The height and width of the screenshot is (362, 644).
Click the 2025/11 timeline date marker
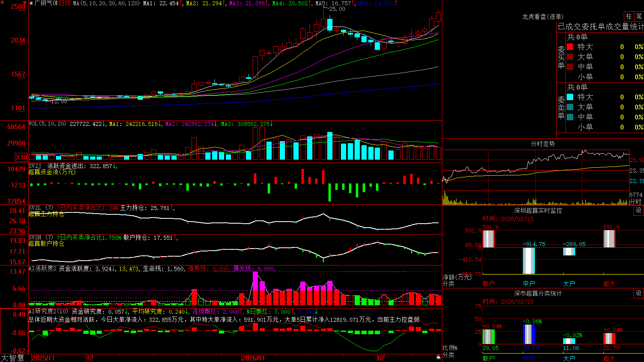[x=43, y=358]
